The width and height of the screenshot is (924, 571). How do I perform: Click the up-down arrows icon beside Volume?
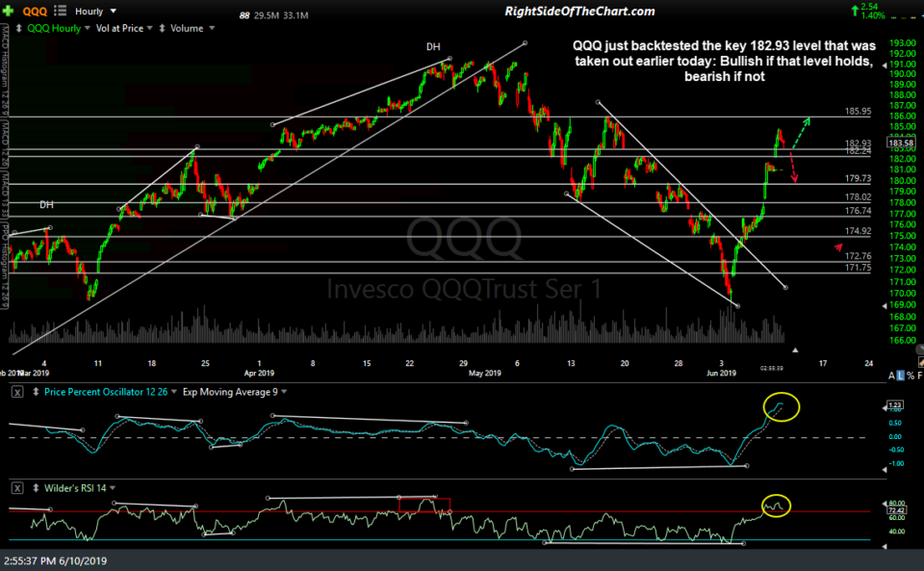[162, 28]
